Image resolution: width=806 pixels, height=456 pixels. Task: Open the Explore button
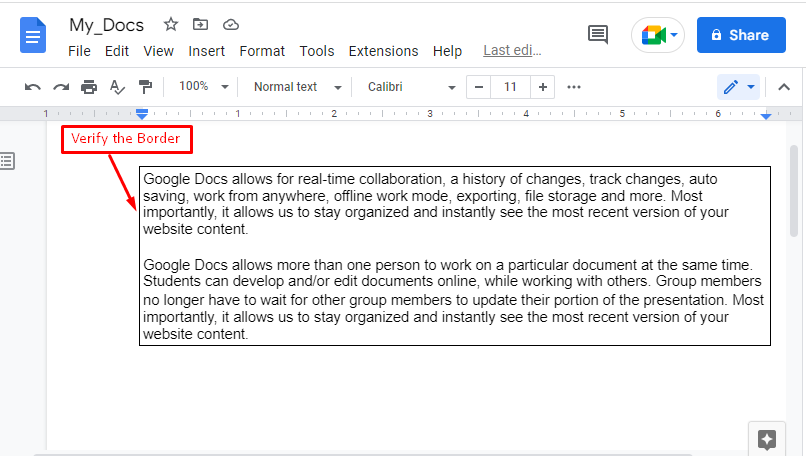[x=767, y=439]
